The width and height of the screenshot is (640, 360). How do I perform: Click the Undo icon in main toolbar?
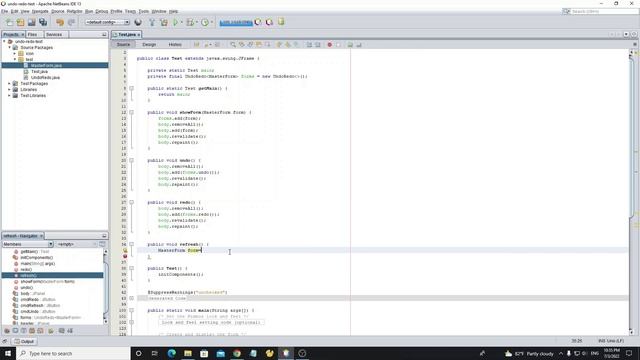pos(60,22)
